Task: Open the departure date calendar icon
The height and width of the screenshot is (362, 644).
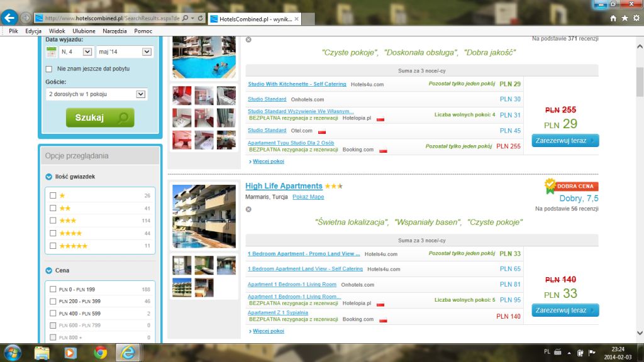Action: (52, 52)
